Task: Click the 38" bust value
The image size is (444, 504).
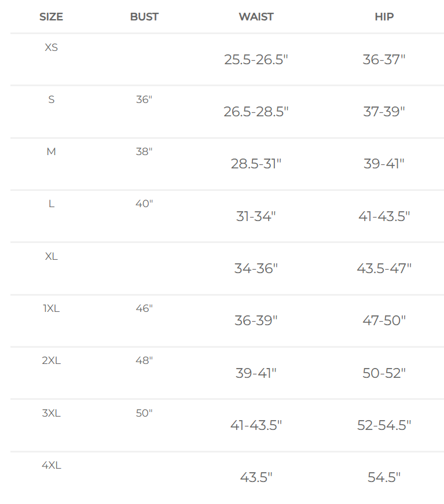Action: click(144, 152)
